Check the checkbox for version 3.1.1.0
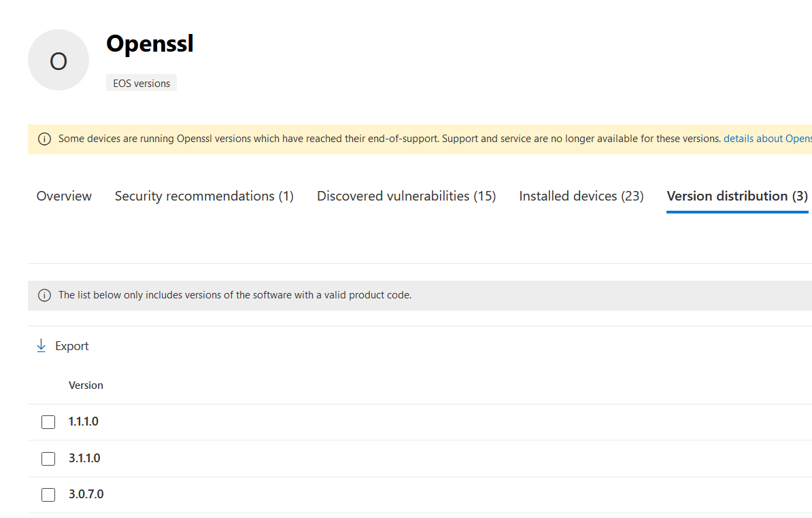Viewport: 812px width, 518px height. coord(48,458)
